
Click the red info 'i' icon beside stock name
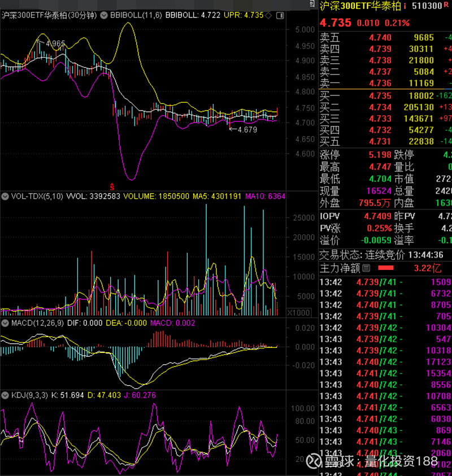coord(405,6)
